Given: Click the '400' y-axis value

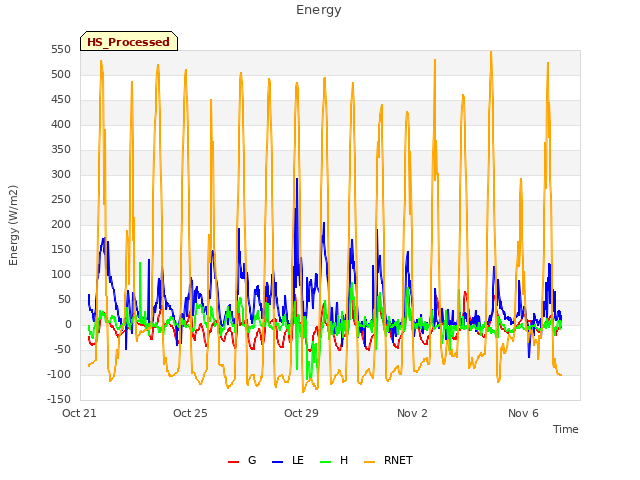Looking at the screenshot, I should point(61,124).
